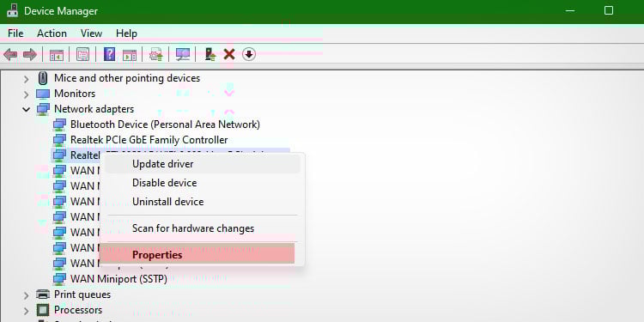Image resolution: width=644 pixels, height=322 pixels.
Task: Click the Forward arrow in the toolbar
Action: coord(29,54)
